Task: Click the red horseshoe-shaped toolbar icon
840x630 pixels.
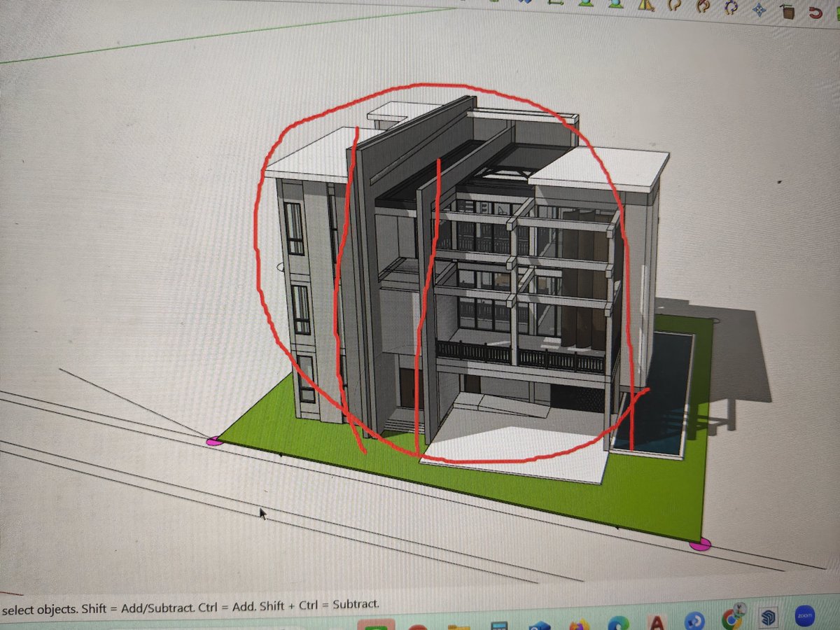Action: (815, 12)
